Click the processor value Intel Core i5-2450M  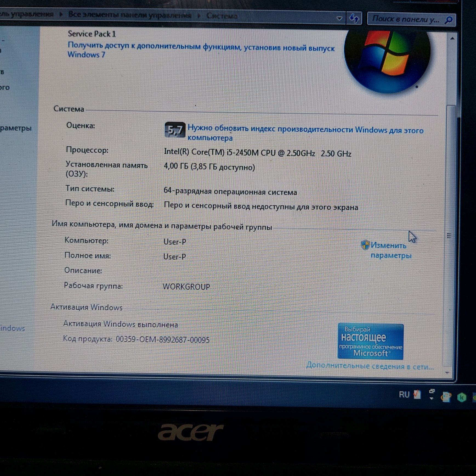(257, 152)
